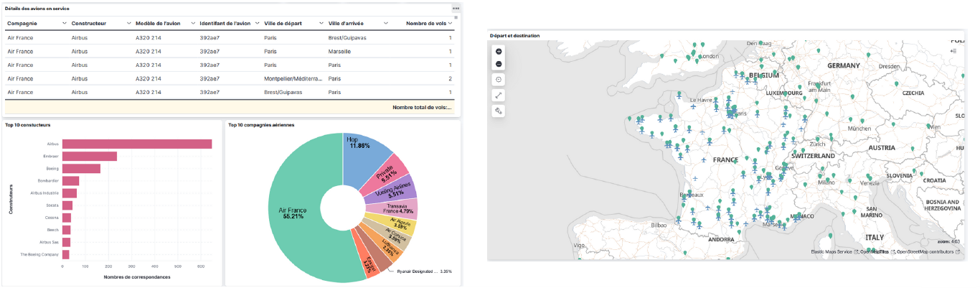Fit map to data bounds
The height and width of the screenshot is (288, 980).
point(499,80)
